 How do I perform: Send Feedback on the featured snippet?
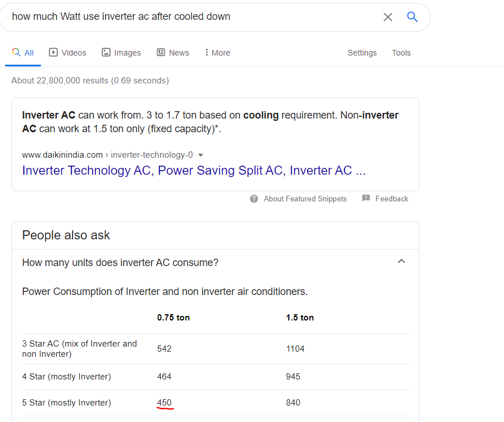coord(392,199)
